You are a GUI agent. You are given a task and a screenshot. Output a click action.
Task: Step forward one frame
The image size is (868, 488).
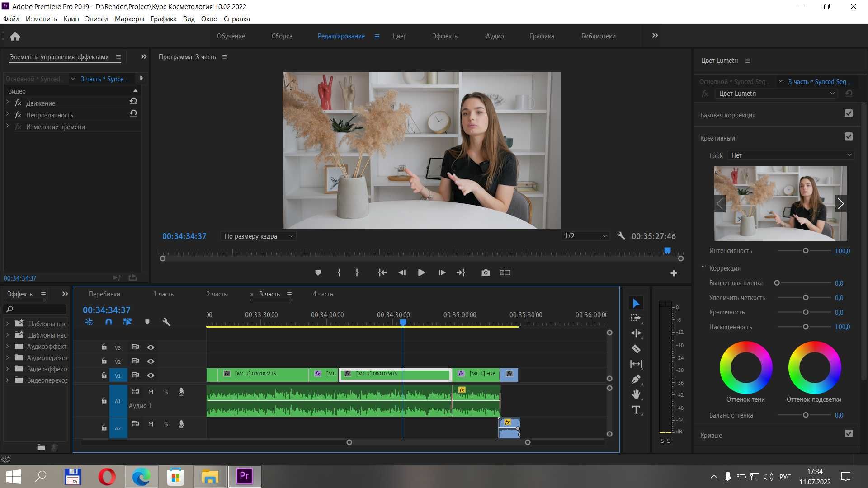pos(442,272)
